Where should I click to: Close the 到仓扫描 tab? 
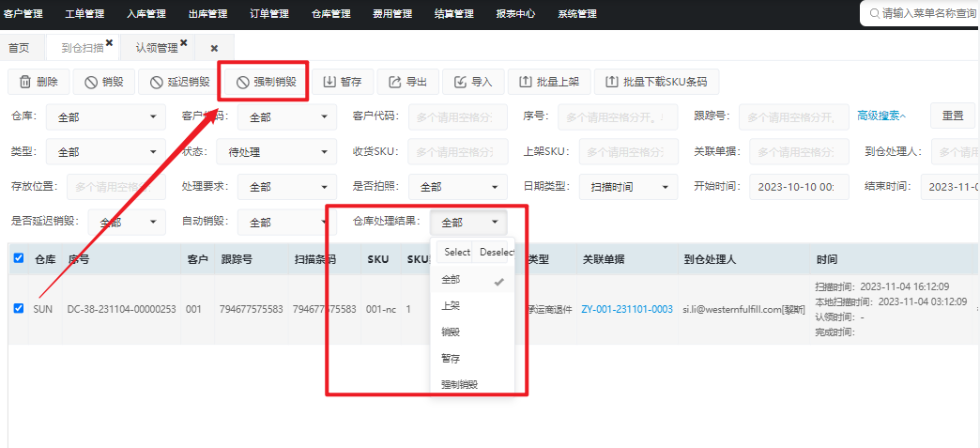click(110, 42)
